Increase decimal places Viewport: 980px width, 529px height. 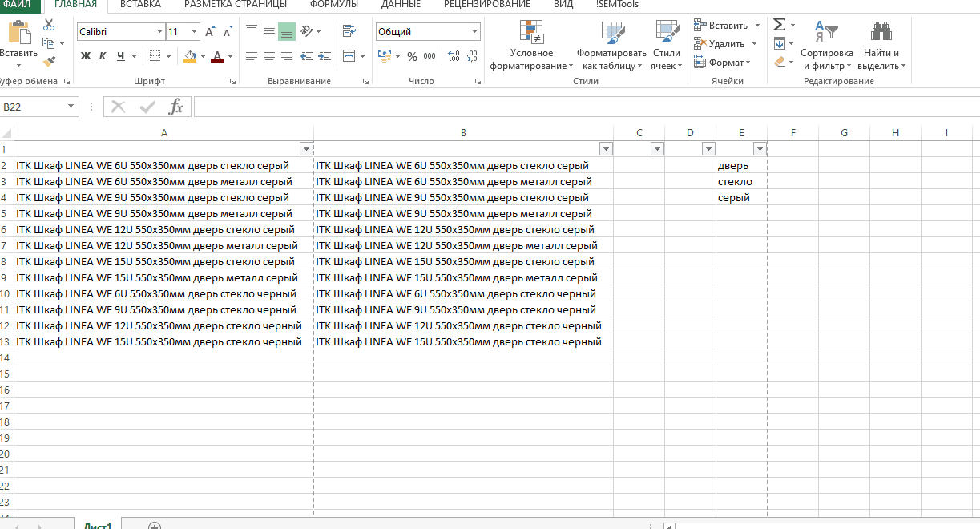454,56
